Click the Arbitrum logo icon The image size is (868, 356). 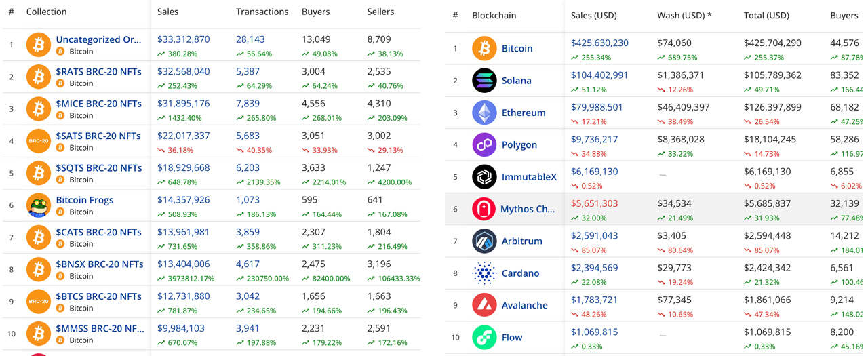pos(484,241)
